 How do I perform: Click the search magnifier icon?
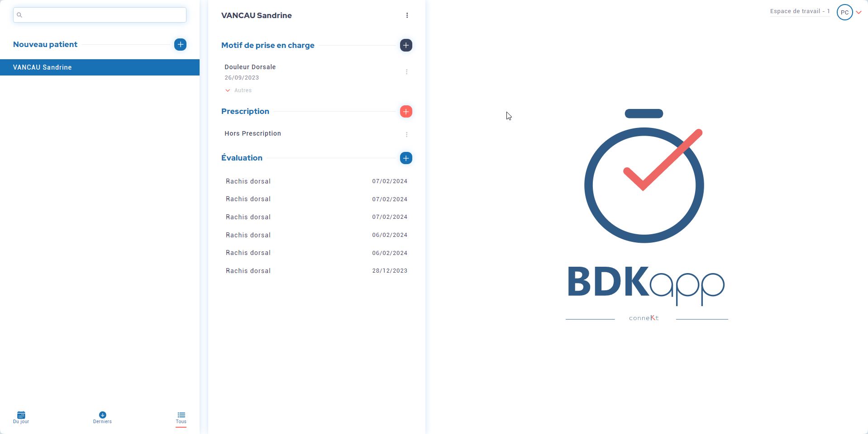tap(19, 15)
